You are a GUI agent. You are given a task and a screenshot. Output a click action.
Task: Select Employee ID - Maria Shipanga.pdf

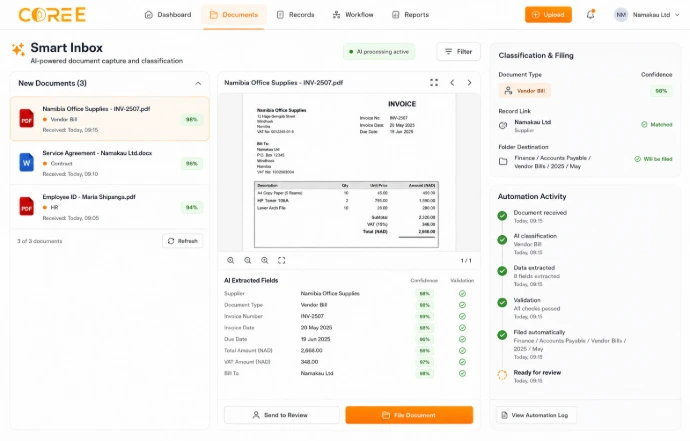[110, 207]
